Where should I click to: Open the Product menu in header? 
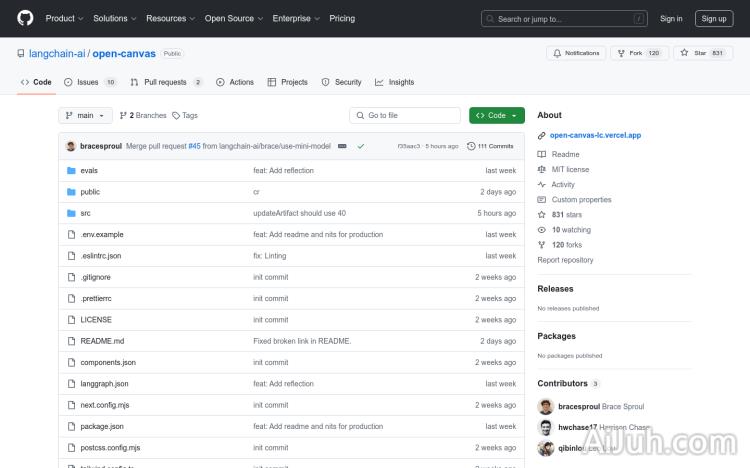pos(64,18)
